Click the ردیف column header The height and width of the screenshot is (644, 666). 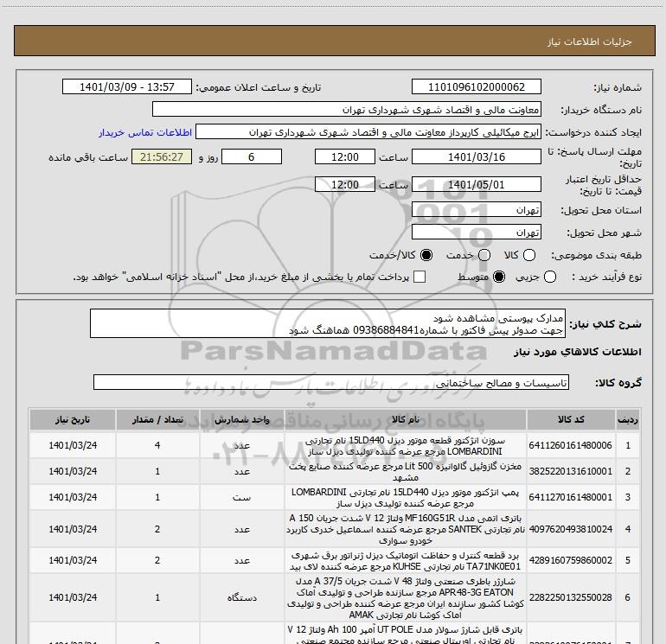627,420
